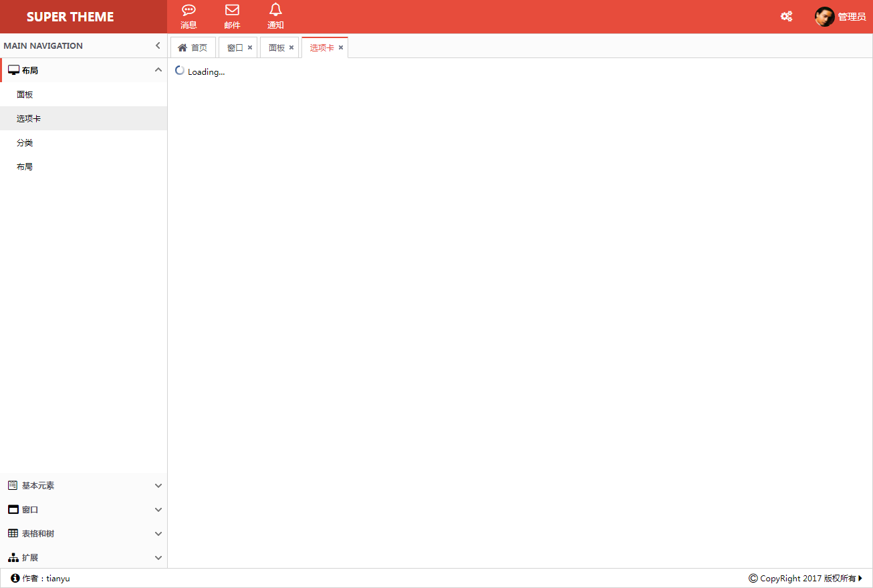The width and height of the screenshot is (873, 588).
Task: Close the 窗口 tab
Action: click(250, 47)
